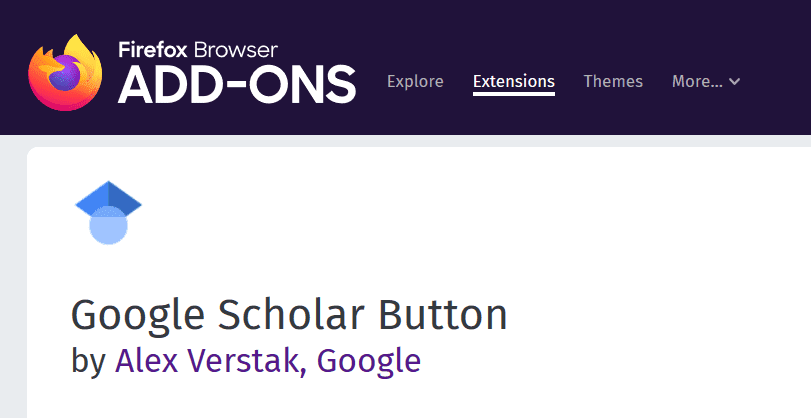Click the purple globe inside Firefox logo
This screenshot has height=418, width=811.
pyautogui.click(x=65, y=76)
